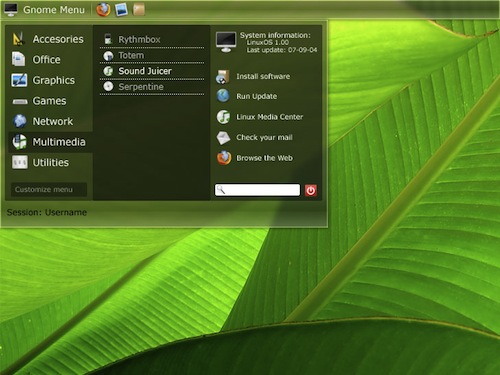
Task: Click the Utilities category icon
Action: click(x=20, y=163)
